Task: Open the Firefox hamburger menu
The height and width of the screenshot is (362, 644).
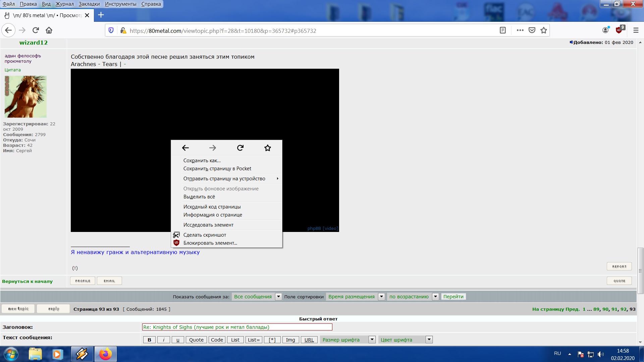Action: pyautogui.click(x=636, y=31)
